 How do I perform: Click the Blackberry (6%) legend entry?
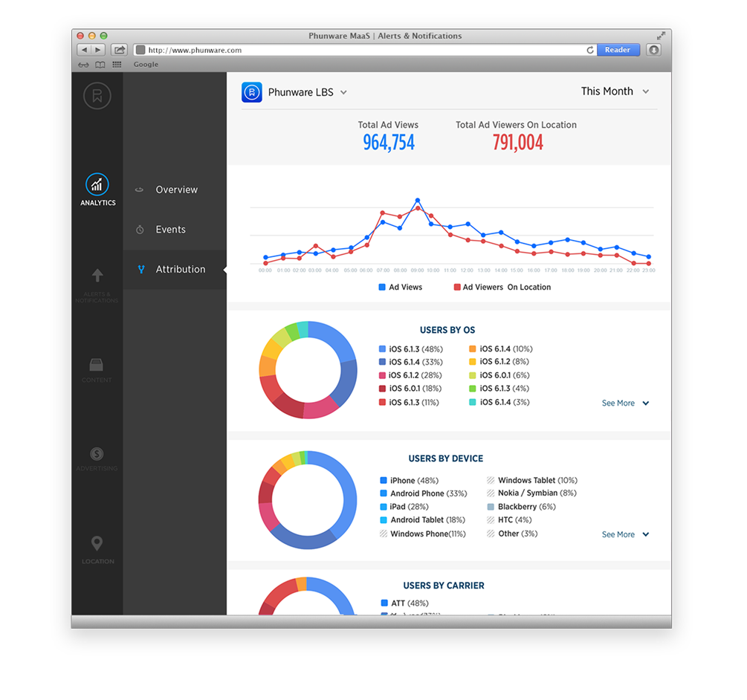tap(521, 507)
